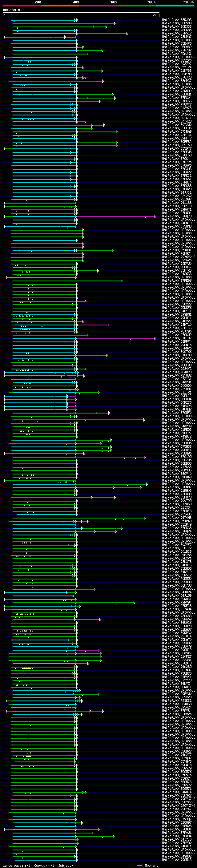Select label UniRef100_B7QNM7
Screen dimensions: 197x868
pyautogui.click(x=177, y=487)
